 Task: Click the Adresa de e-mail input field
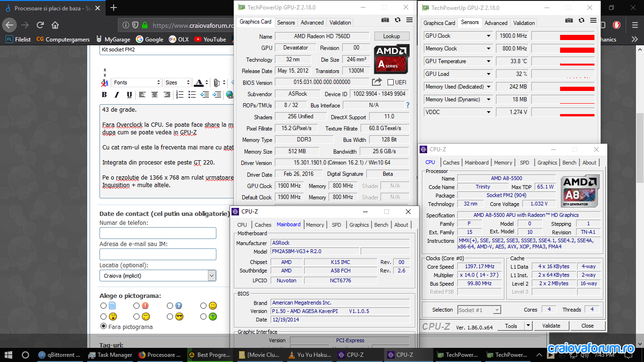[x=158, y=254]
